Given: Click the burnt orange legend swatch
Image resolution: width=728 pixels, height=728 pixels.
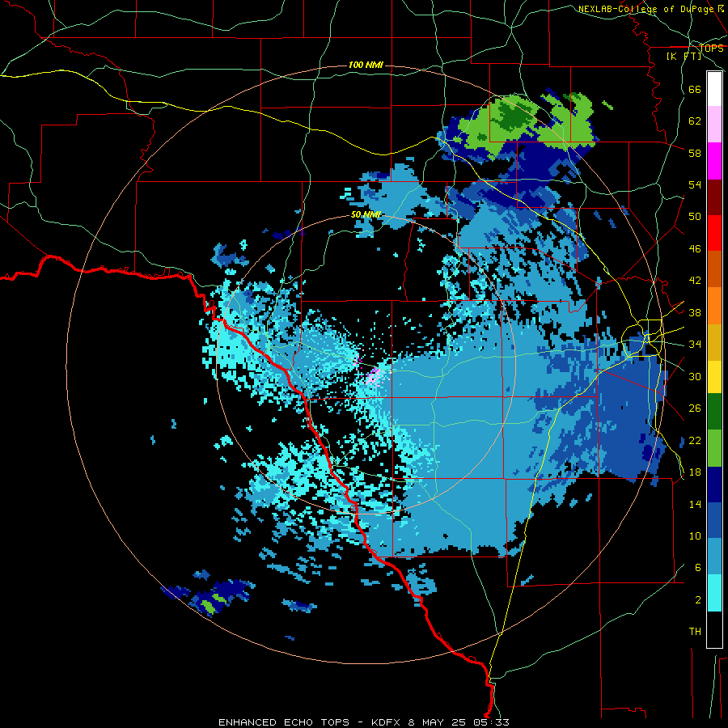Looking at the screenshot, I should pyautogui.click(x=714, y=269).
